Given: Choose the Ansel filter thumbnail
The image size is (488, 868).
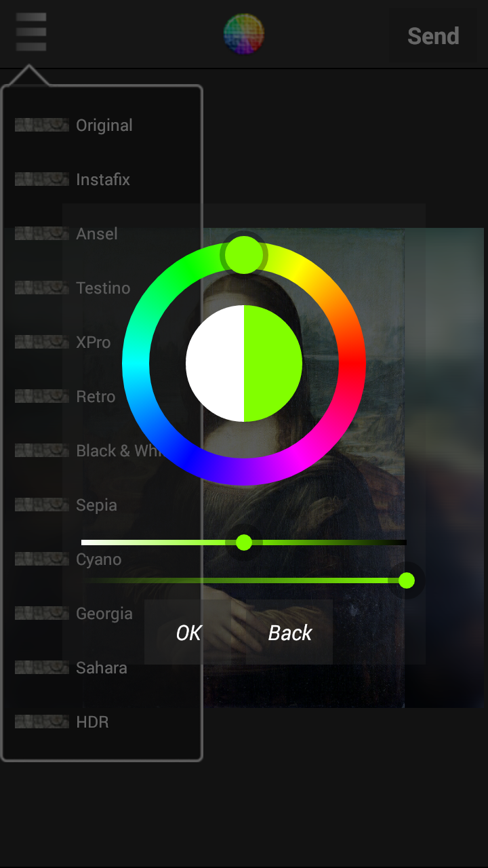Looking at the screenshot, I should pos(42,233).
